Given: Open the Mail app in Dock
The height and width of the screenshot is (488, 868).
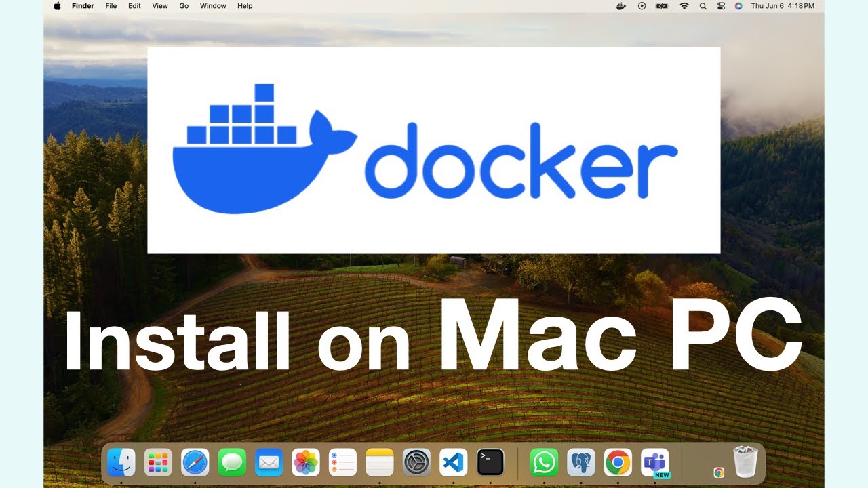Looking at the screenshot, I should tap(269, 463).
